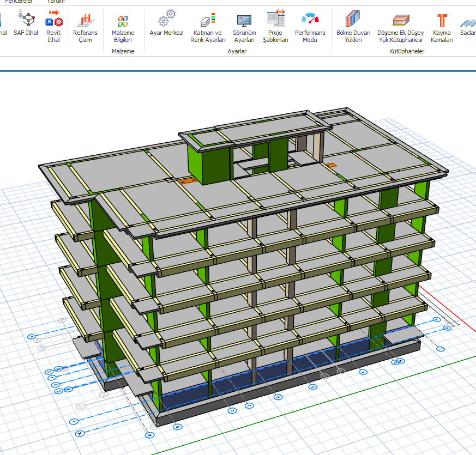
Task: Select the right orange element on the roof slab
Action: click(330, 165)
